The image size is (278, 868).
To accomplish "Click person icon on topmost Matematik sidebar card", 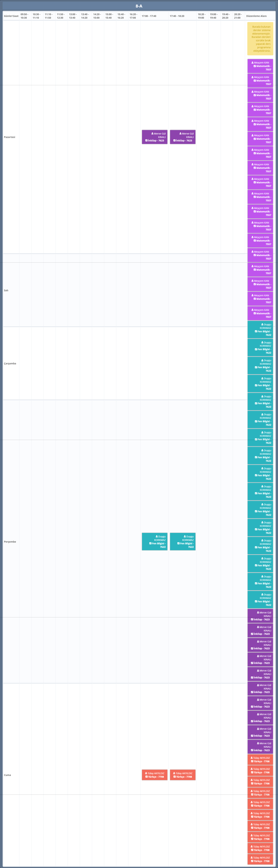I will pos(252,63).
